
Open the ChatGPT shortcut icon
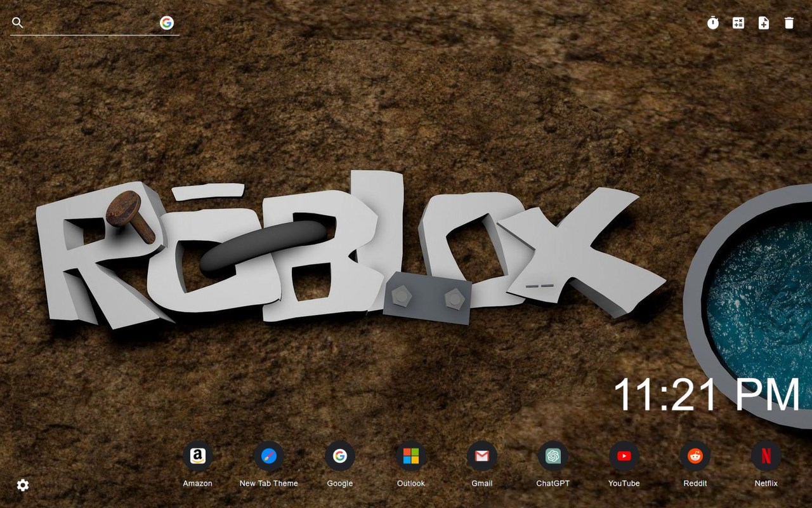point(553,456)
